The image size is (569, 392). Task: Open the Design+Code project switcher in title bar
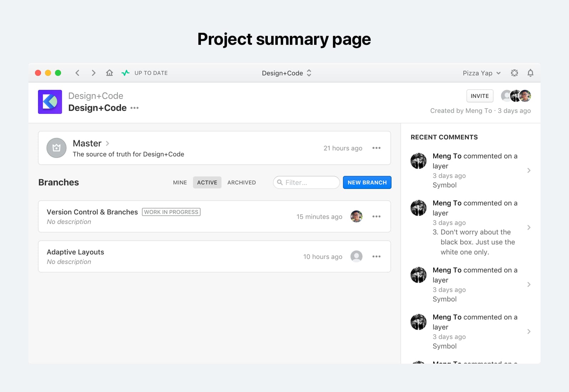click(x=287, y=73)
